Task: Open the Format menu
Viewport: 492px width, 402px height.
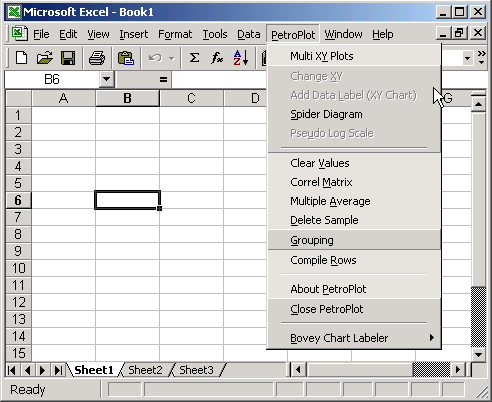Action: tap(175, 34)
